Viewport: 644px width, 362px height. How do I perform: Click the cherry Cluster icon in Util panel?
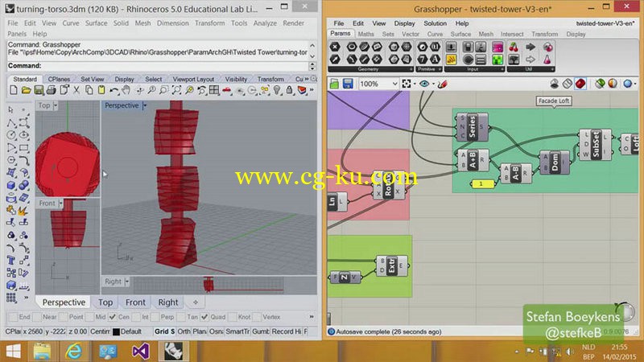click(514, 47)
